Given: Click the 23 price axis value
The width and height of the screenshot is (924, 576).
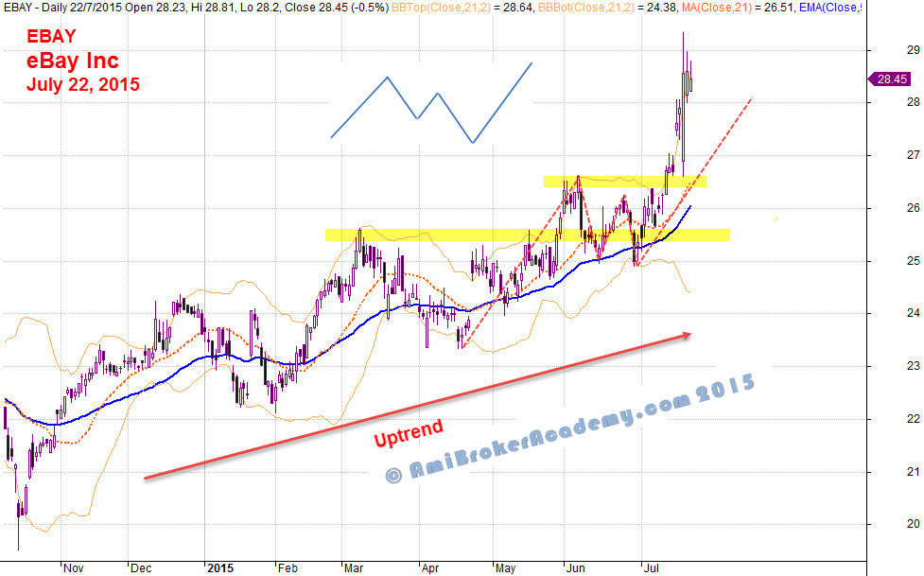Looking at the screenshot, I should pos(913,365).
